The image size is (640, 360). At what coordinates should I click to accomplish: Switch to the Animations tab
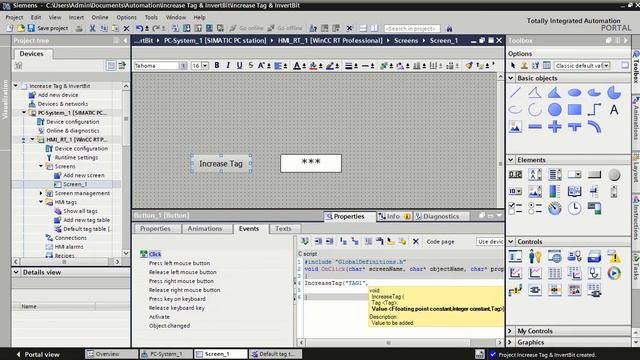tap(204, 229)
